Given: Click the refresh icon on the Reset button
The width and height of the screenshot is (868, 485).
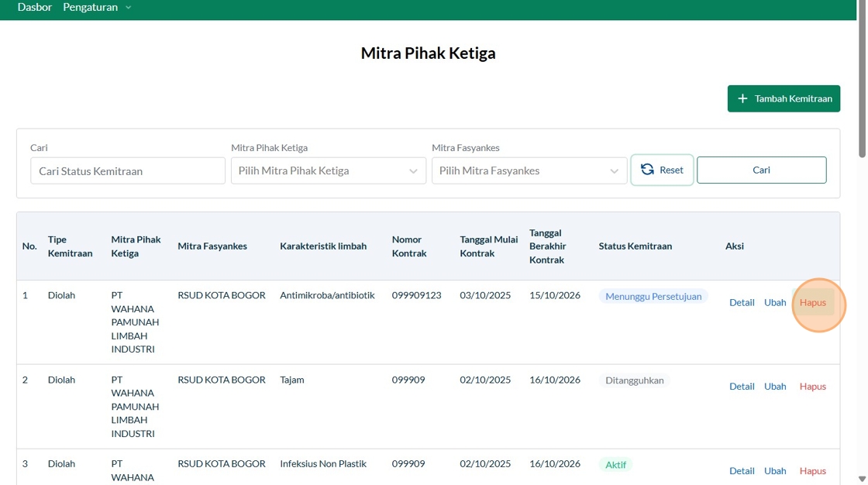Looking at the screenshot, I should coord(647,170).
